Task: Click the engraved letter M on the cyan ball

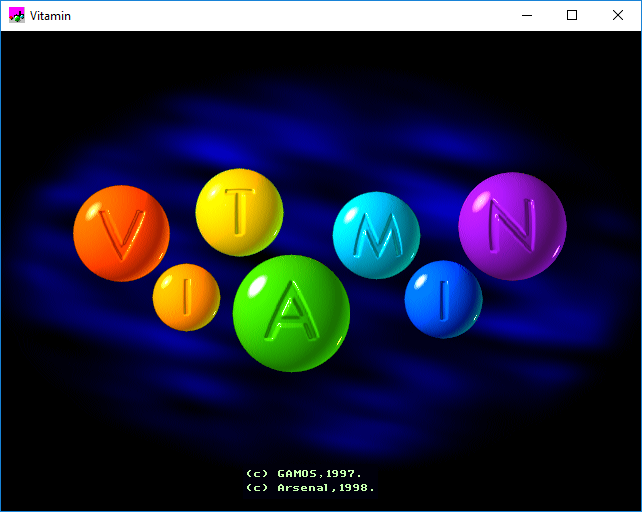Action: pyautogui.click(x=378, y=236)
